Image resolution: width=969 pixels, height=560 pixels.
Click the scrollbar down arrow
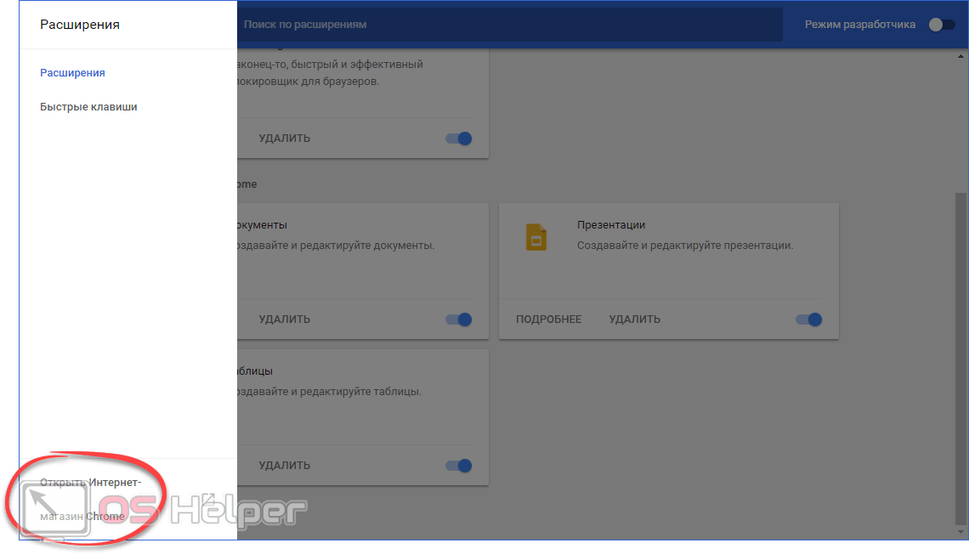pyautogui.click(x=960, y=532)
